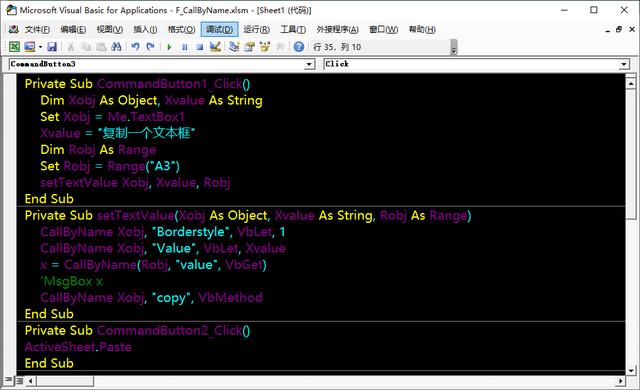
Task: Open the 格式(O) menu
Action: click(181, 29)
